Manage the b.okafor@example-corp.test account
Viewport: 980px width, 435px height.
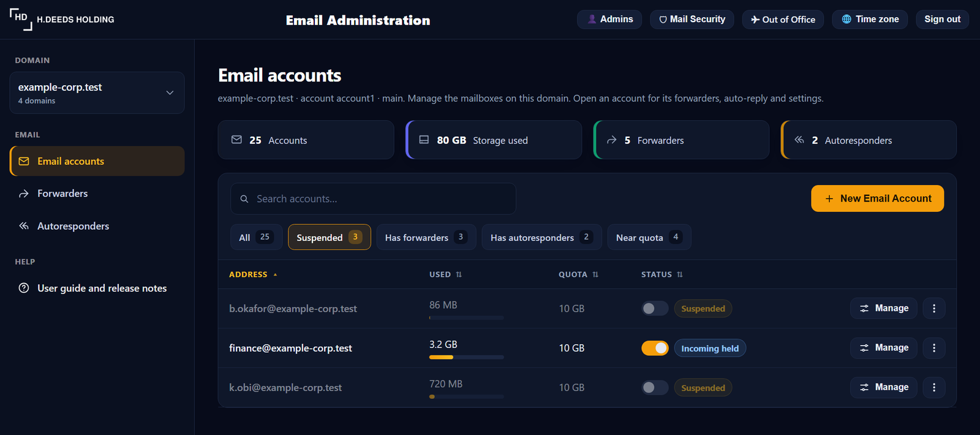coord(883,308)
